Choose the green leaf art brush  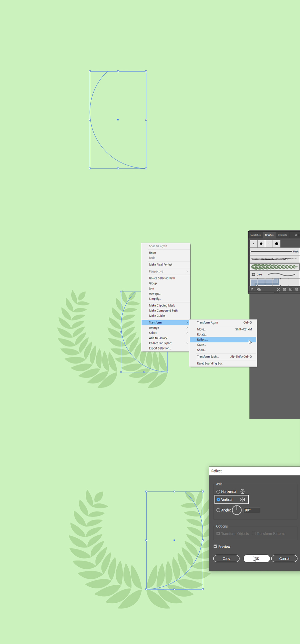275,267
